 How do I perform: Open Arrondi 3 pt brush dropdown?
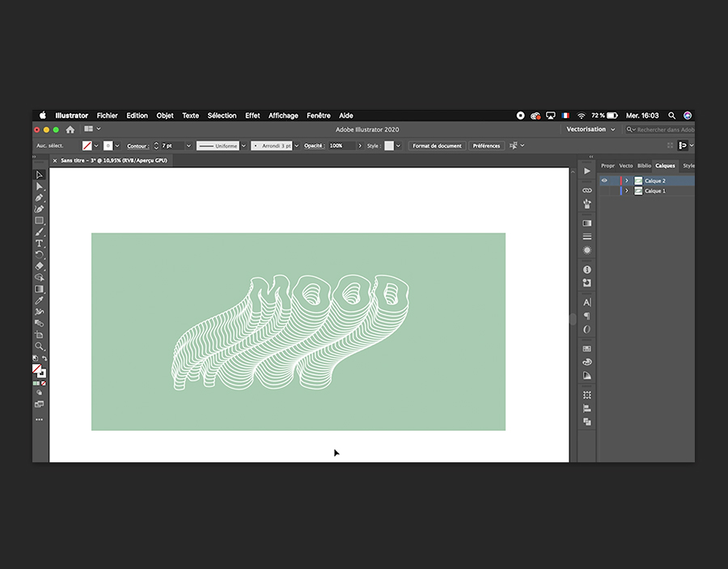[296, 145]
